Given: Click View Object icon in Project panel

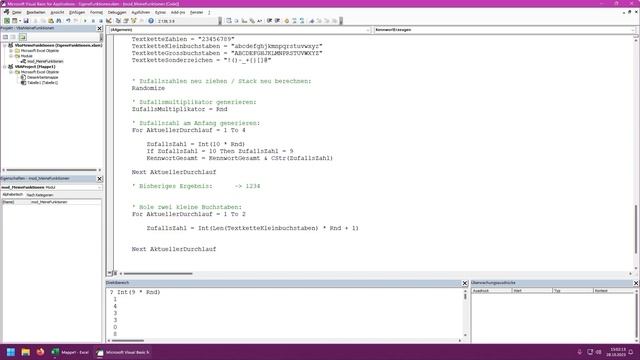Looking at the screenshot, I should point(13,37).
